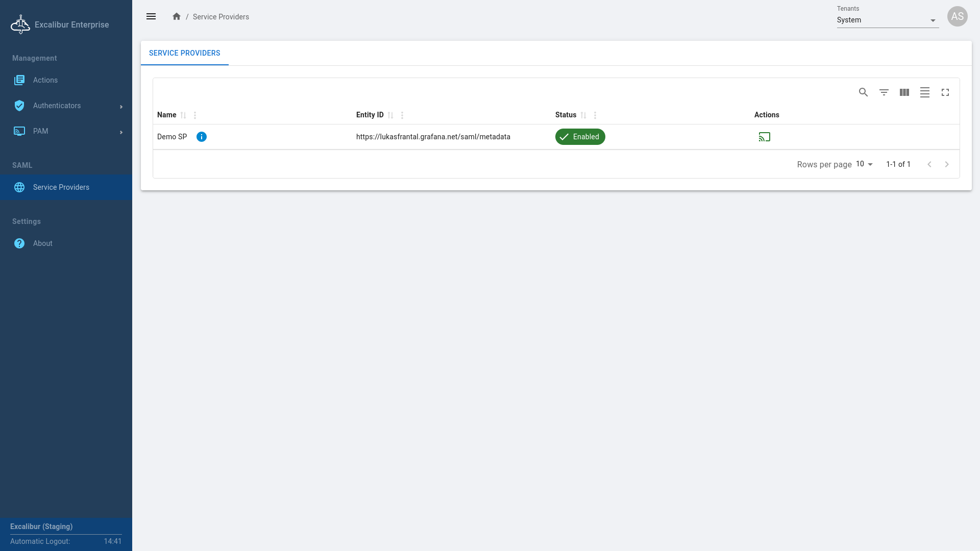Select the Service Providers tab

tap(184, 53)
